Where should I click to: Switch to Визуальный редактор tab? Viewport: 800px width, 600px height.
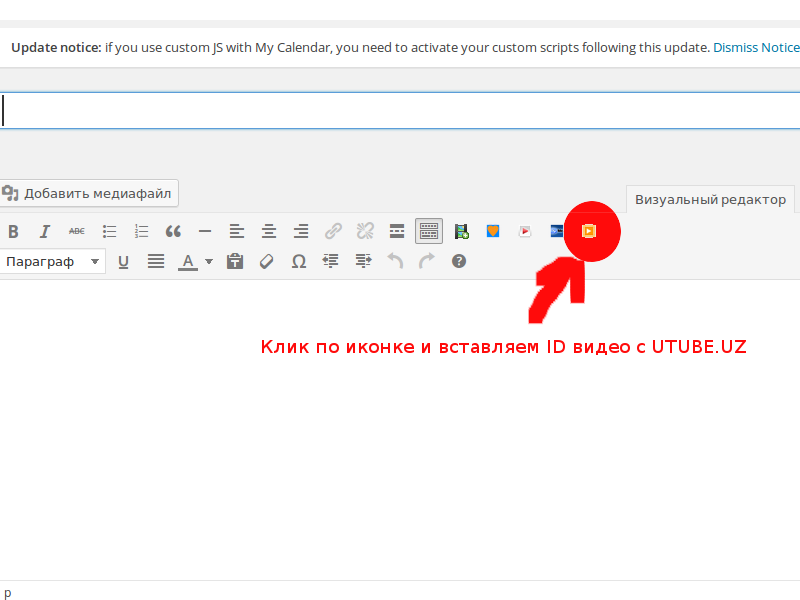coord(710,199)
